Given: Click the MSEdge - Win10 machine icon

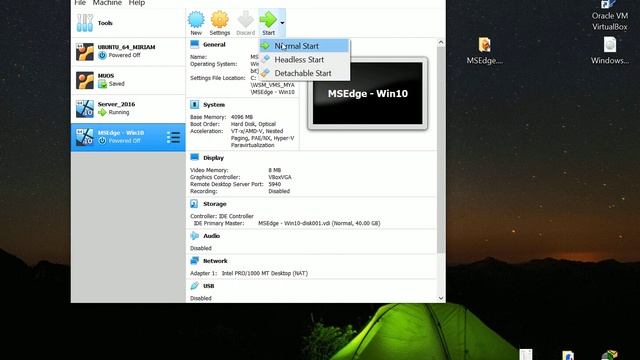Looking at the screenshot, I should [x=84, y=137].
